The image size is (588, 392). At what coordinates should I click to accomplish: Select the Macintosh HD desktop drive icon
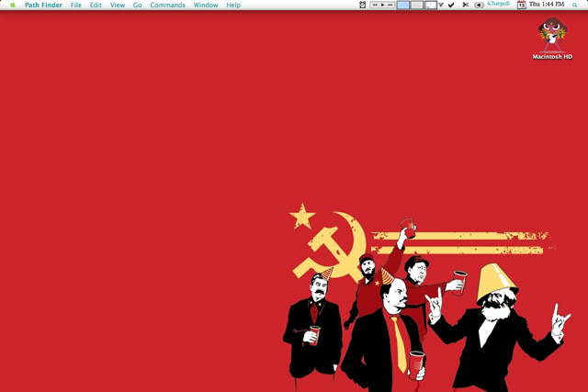552,35
